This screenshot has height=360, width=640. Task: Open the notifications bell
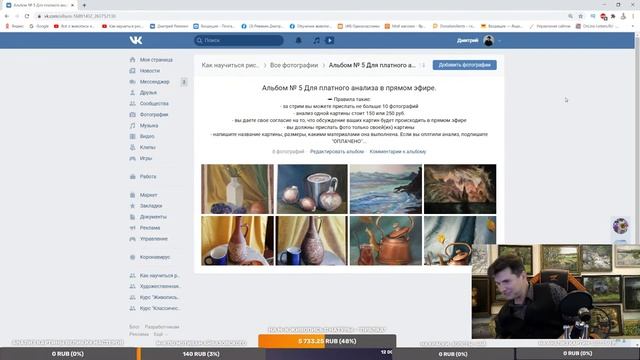pyautogui.click(x=298, y=40)
